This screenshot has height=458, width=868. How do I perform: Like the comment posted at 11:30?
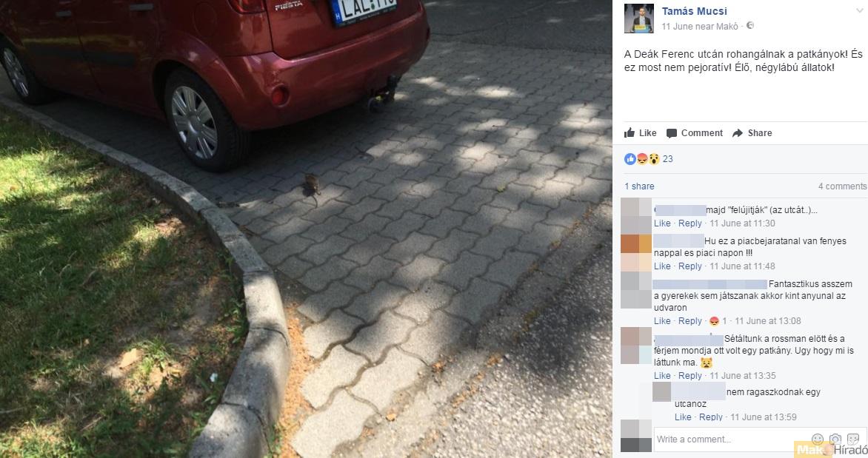pyautogui.click(x=662, y=223)
